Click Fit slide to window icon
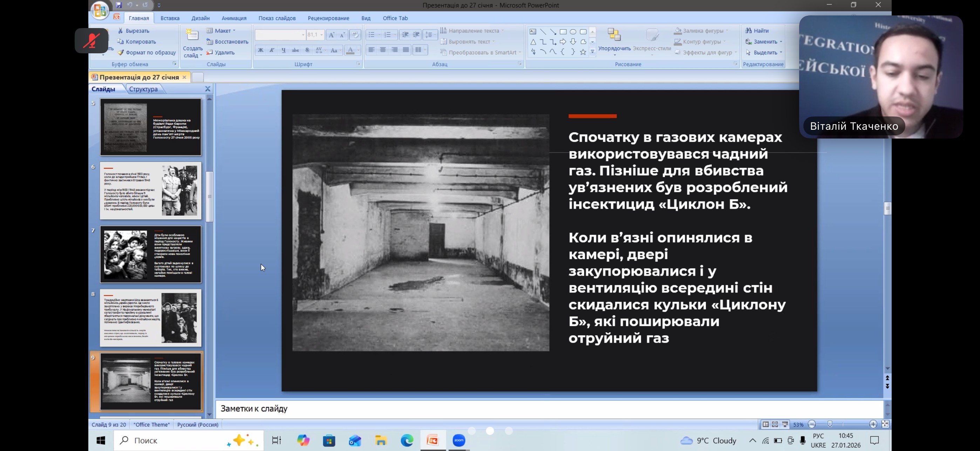980x451 pixels. [x=885, y=424]
